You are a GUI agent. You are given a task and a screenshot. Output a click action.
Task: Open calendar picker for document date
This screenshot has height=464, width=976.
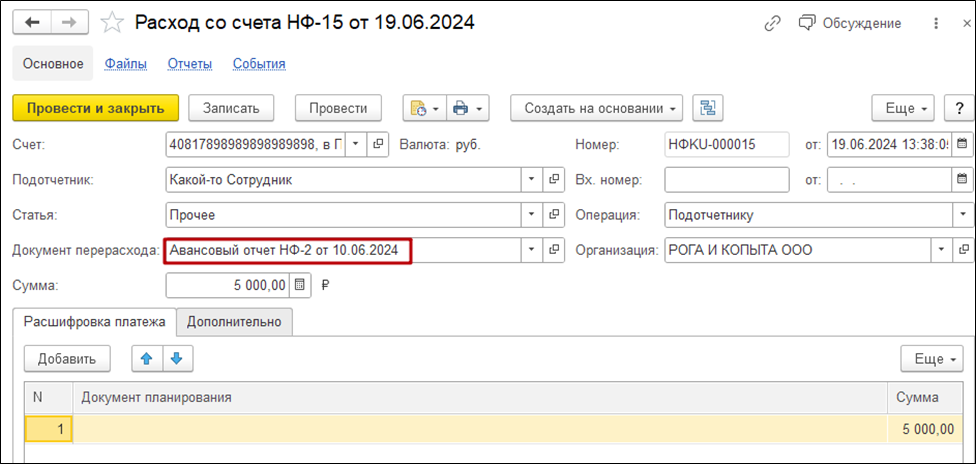pos(962,144)
